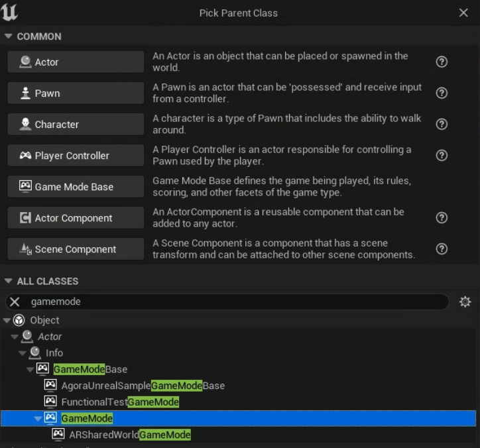
Task: Click into the class search field
Action: coord(227,302)
